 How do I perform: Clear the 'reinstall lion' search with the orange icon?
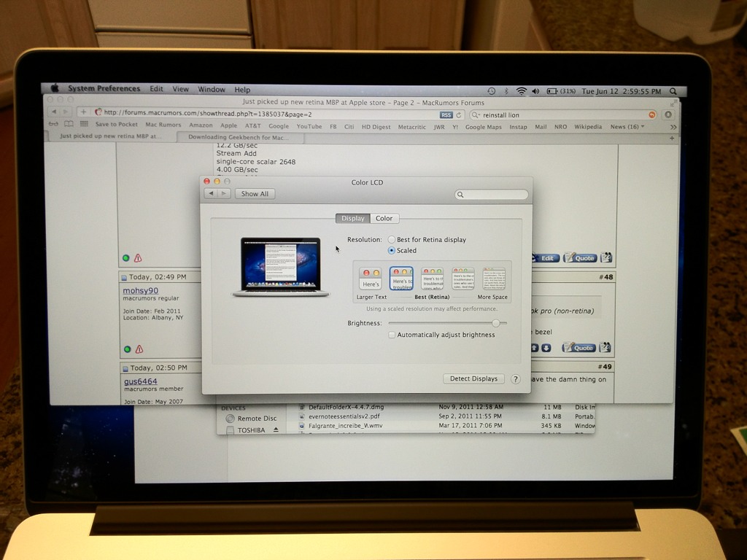coord(651,114)
